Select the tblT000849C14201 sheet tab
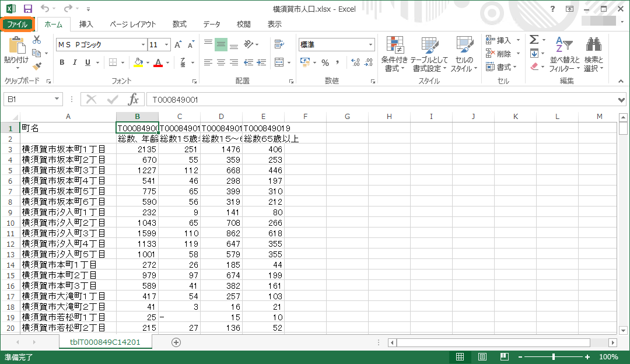630x364 pixels. (105, 342)
